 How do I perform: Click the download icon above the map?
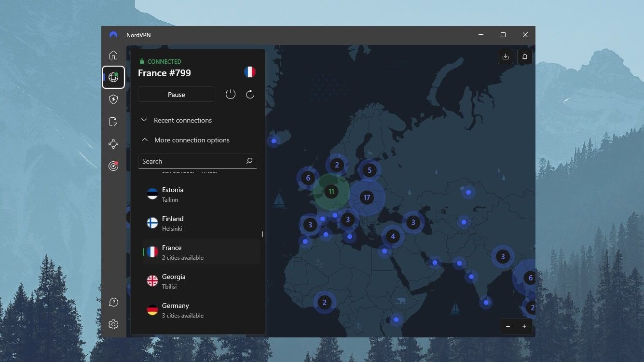tap(506, 56)
